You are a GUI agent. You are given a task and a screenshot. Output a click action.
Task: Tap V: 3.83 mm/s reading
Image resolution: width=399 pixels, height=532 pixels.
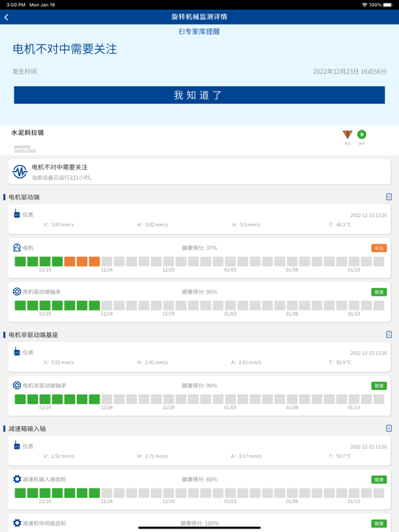(x=59, y=224)
